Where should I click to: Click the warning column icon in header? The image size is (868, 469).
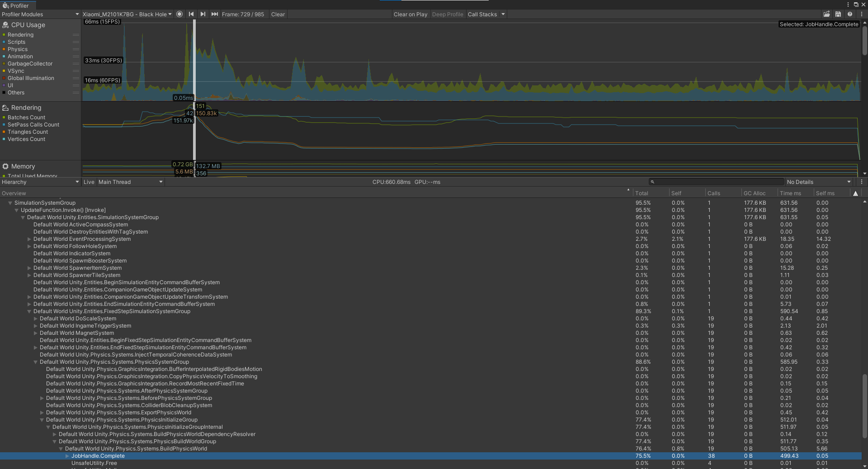[855, 193]
